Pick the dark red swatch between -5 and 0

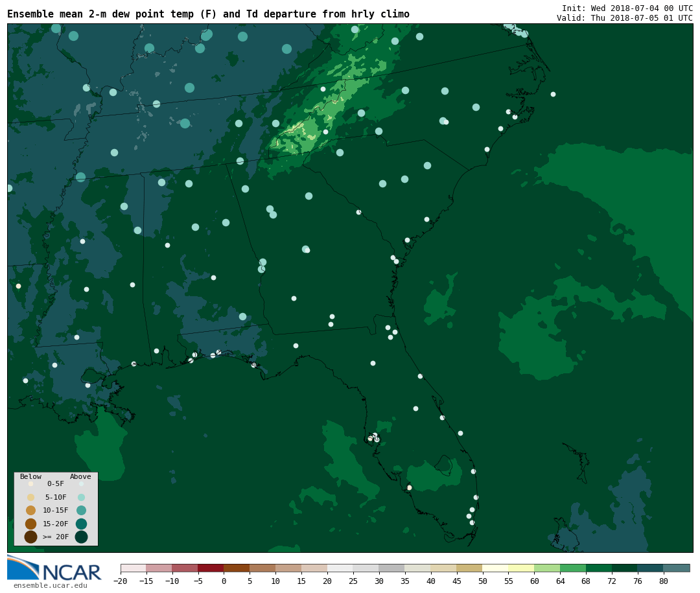click(211, 568)
